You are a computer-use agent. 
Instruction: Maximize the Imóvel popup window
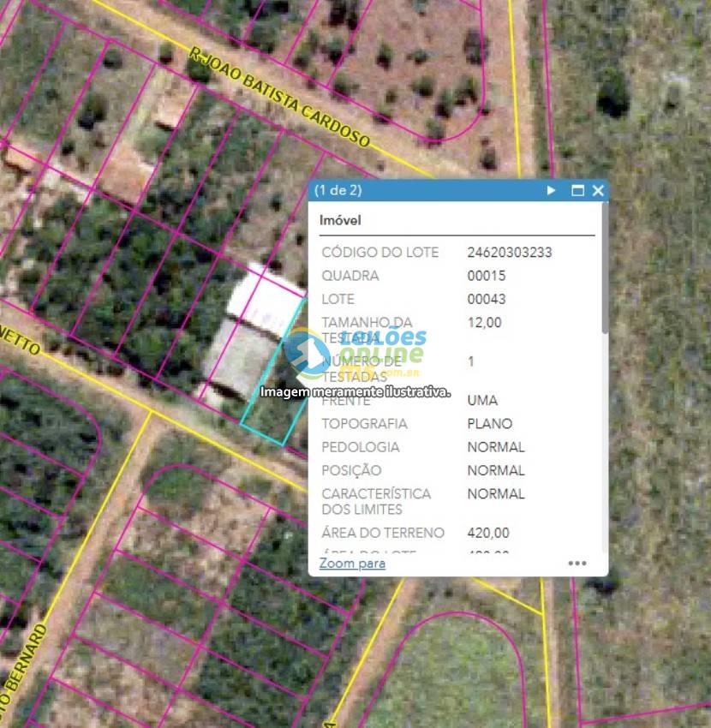click(x=577, y=190)
